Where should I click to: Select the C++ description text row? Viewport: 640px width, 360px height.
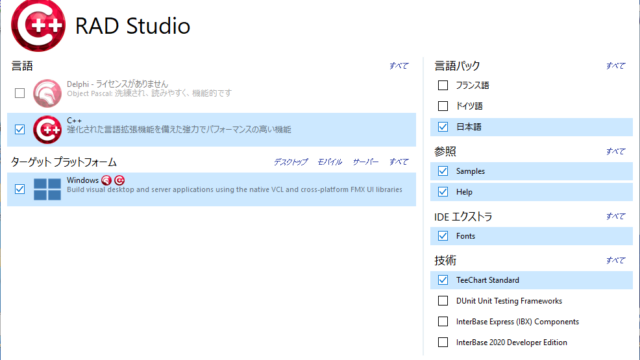pyautogui.click(x=179, y=130)
